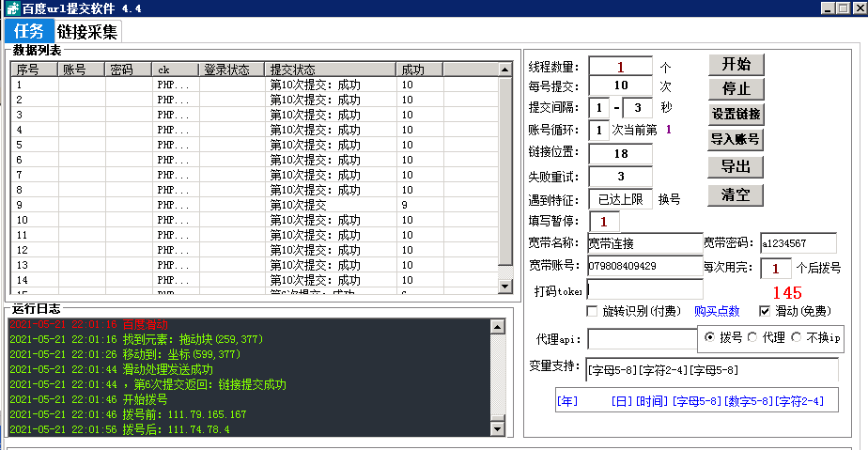Click the 变量支持 input field
The width and height of the screenshot is (868, 450).
click(x=712, y=370)
